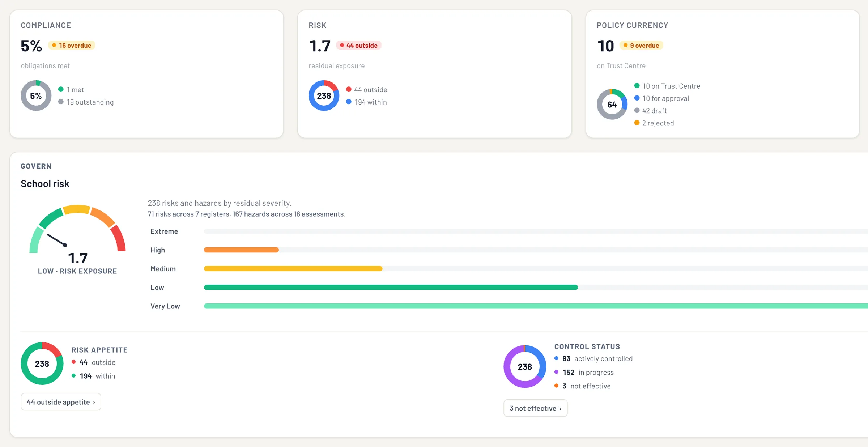868x447 pixels.
Task: Select '83 actively controlled' in Control Status
Action: click(x=593, y=358)
